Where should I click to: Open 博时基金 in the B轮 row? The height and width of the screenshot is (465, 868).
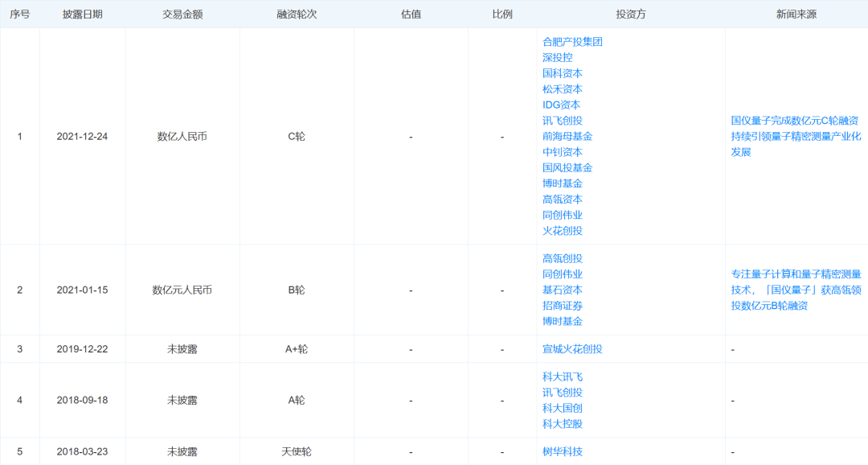563,322
